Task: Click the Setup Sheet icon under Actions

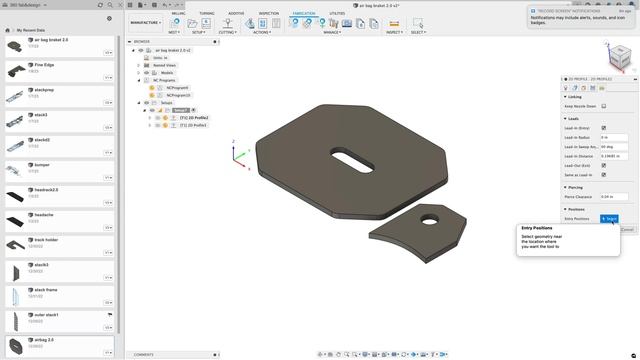Action: (276, 23)
